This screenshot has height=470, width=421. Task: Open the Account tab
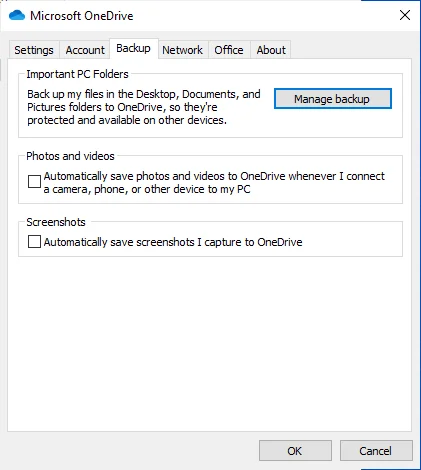[85, 50]
